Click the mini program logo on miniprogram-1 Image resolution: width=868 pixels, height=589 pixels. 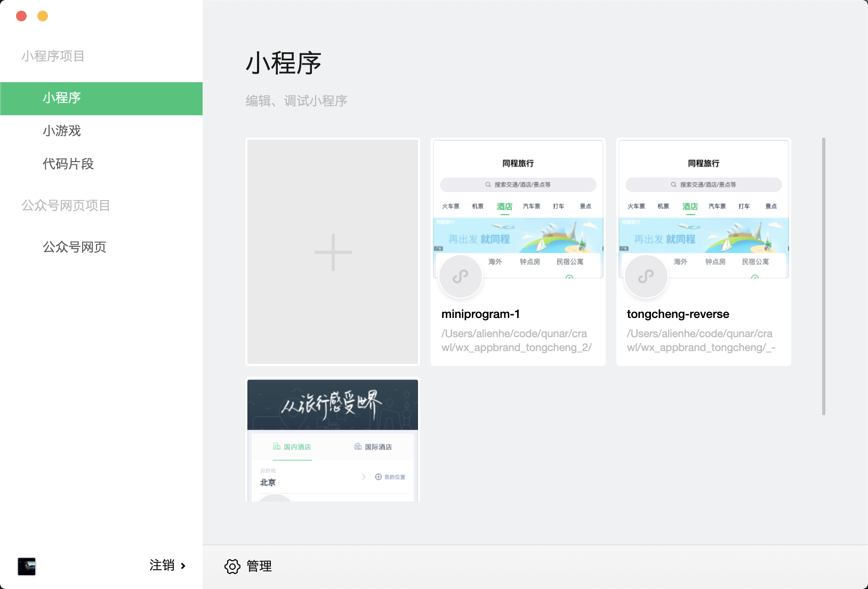[x=461, y=276]
